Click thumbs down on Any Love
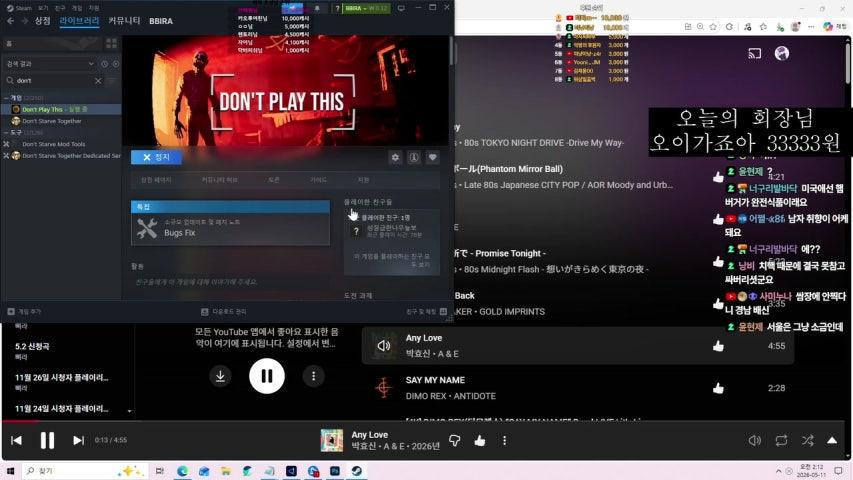The image size is (853, 480). pos(455,440)
